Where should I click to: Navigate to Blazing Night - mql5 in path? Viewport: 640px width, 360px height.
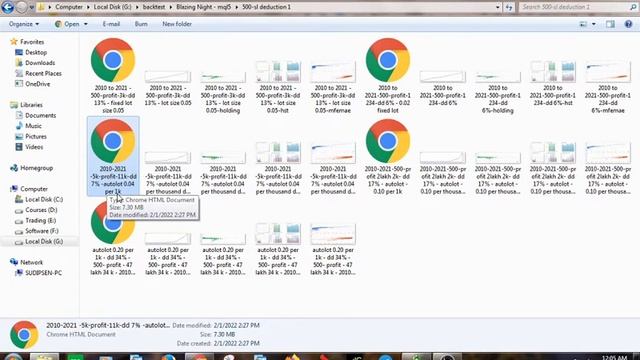203,7
